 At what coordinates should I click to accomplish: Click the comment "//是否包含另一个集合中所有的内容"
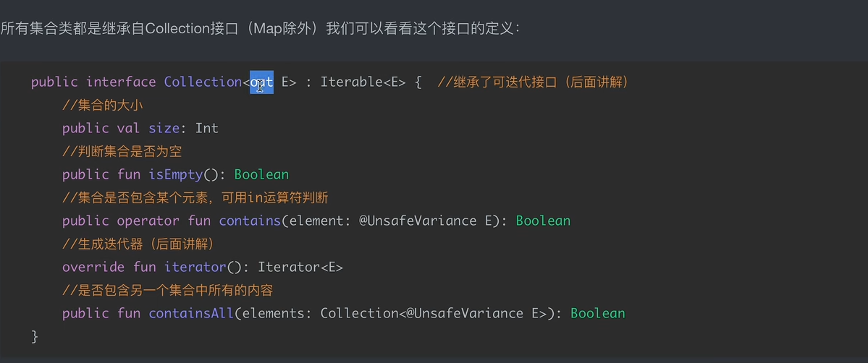[x=167, y=290]
